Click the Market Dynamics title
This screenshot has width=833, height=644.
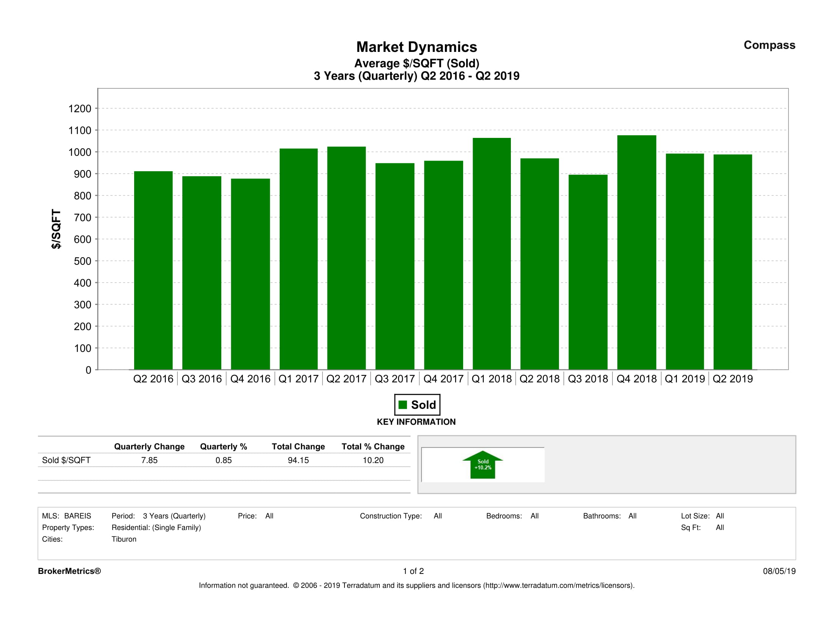[417, 47]
